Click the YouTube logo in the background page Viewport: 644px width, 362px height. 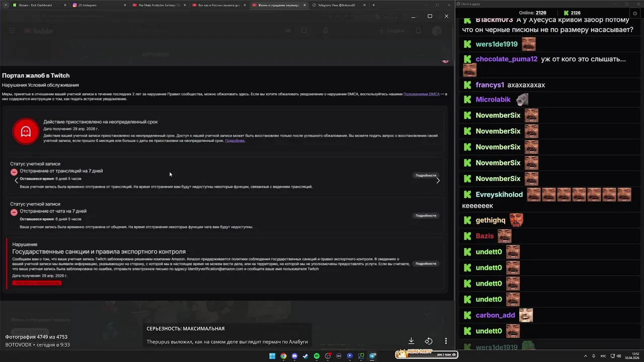click(x=39, y=31)
